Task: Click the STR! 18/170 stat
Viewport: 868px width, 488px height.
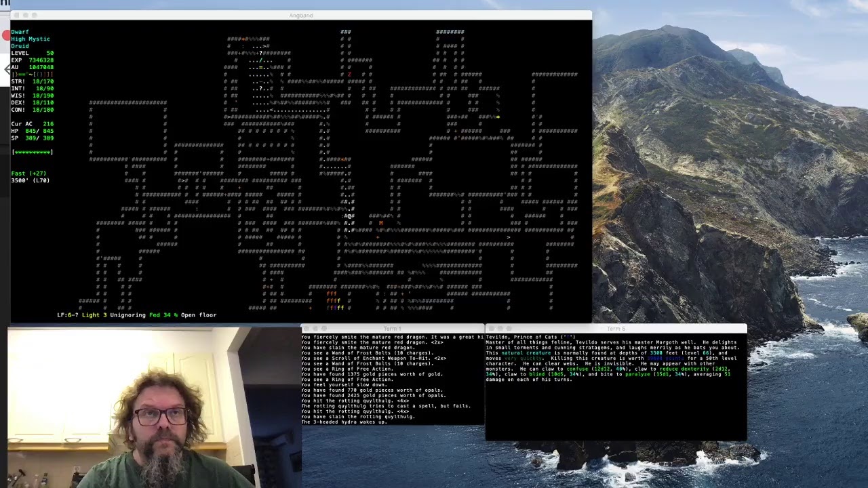Action: click(x=32, y=81)
